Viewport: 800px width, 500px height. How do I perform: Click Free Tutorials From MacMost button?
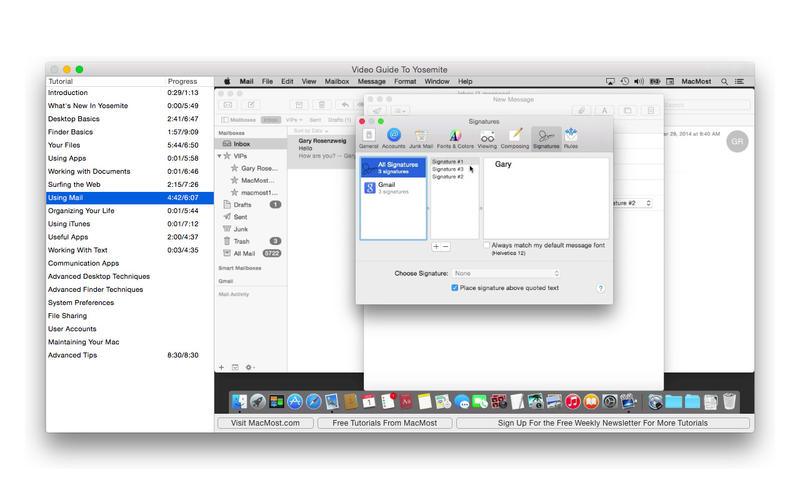pos(385,423)
